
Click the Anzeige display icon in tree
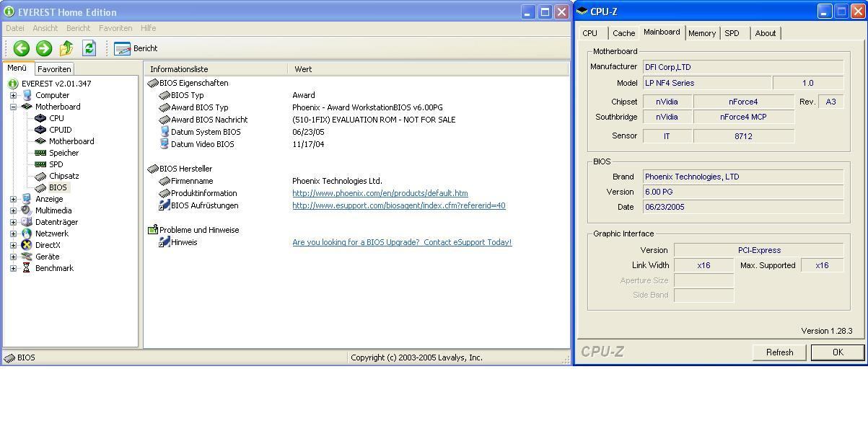(27, 199)
